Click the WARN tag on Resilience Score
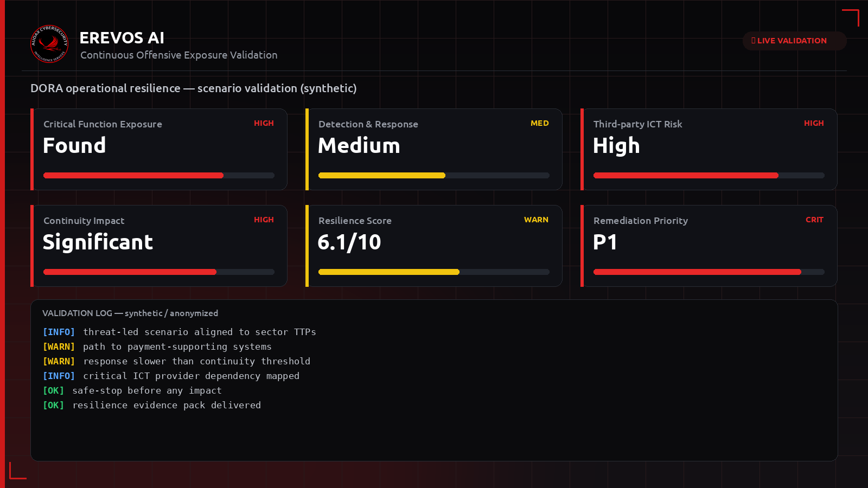This screenshot has height=488, width=868. pyautogui.click(x=536, y=220)
